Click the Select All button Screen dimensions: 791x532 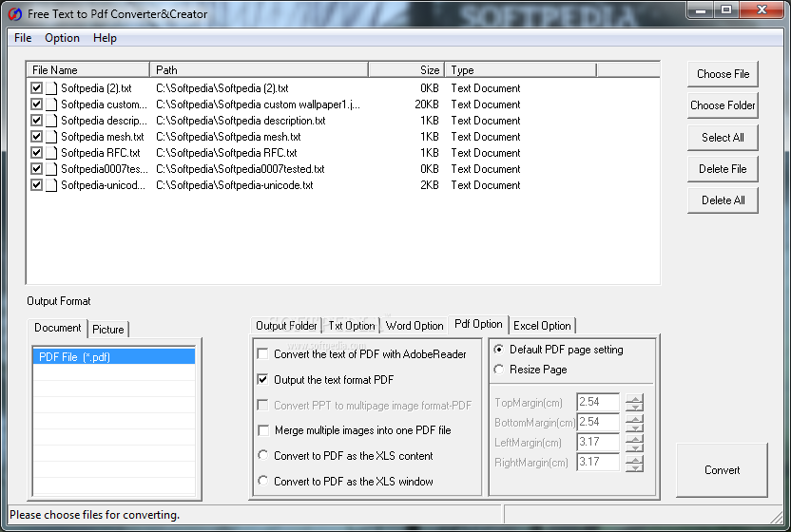pyautogui.click(x=723, y=138)
